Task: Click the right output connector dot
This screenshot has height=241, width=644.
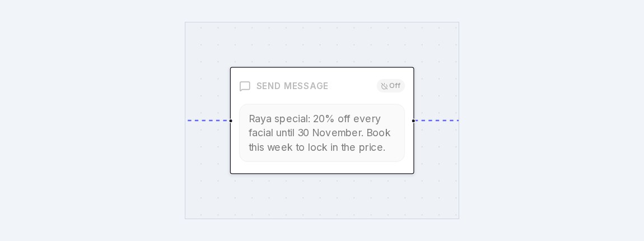Action: (414, 121)
